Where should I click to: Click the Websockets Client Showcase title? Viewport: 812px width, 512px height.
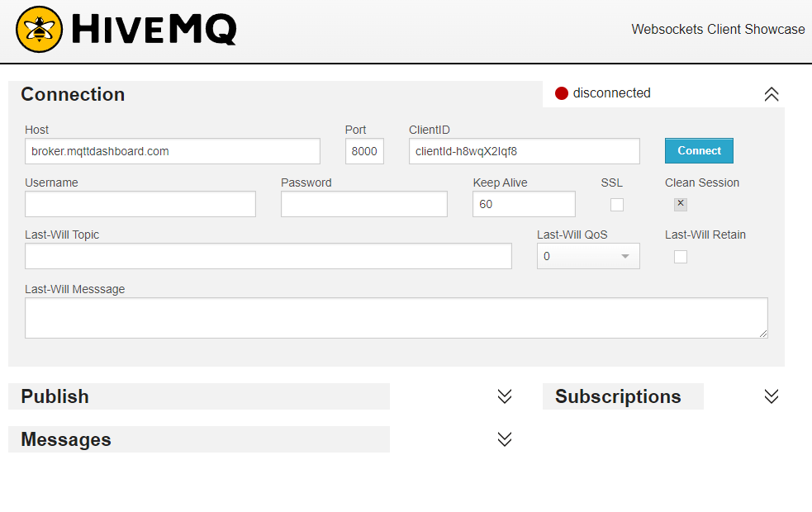pos(718,29)
